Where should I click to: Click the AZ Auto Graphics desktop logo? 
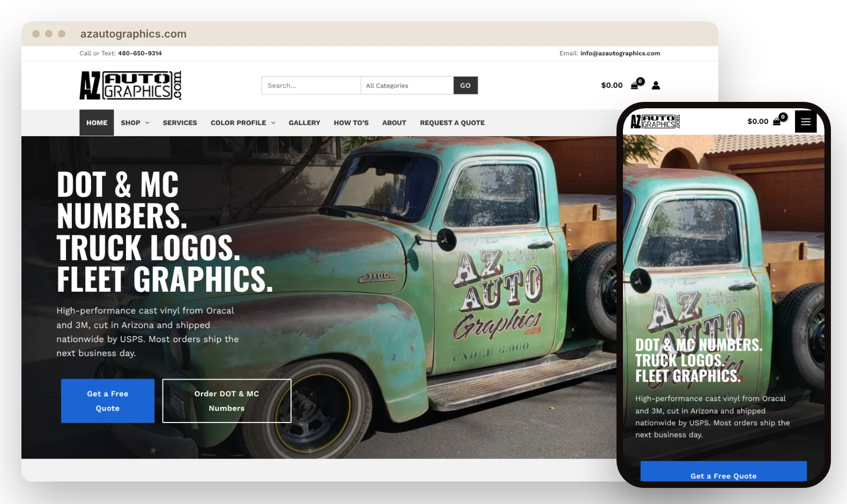point(130,85)
